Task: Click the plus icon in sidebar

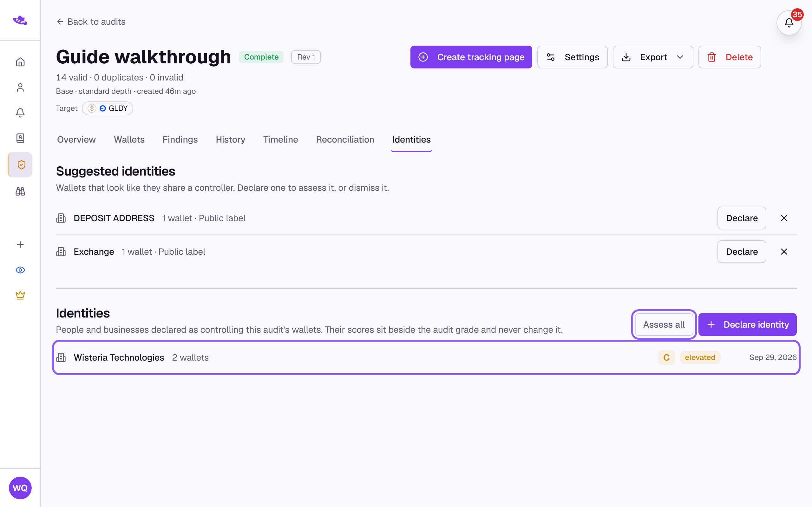Action: click(20, 245)
